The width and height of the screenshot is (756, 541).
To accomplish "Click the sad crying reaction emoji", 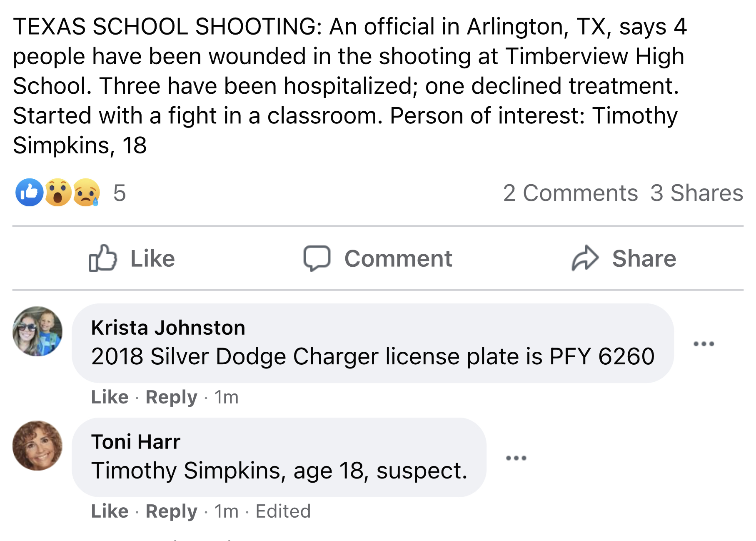I will [x=87, y=193].
